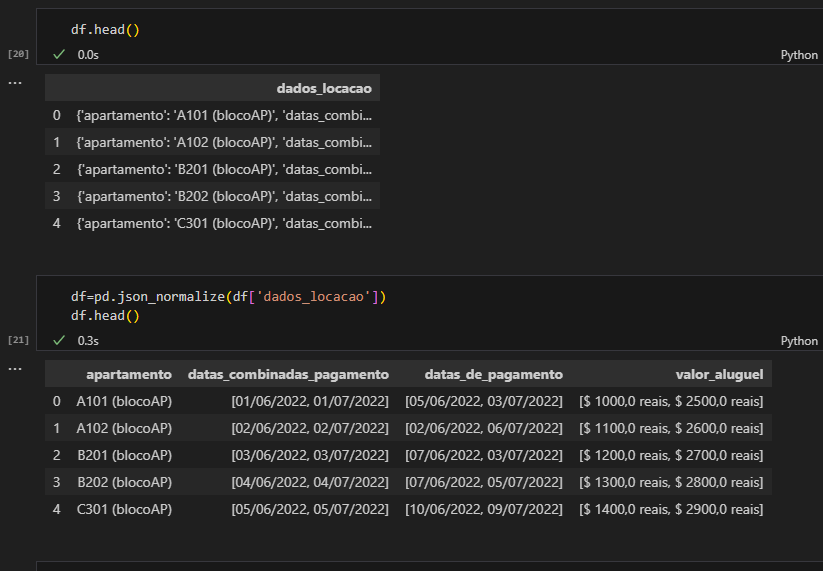Click the valor_aluguel column header
The image size is (823, 571).
click(x=719, y=374)
